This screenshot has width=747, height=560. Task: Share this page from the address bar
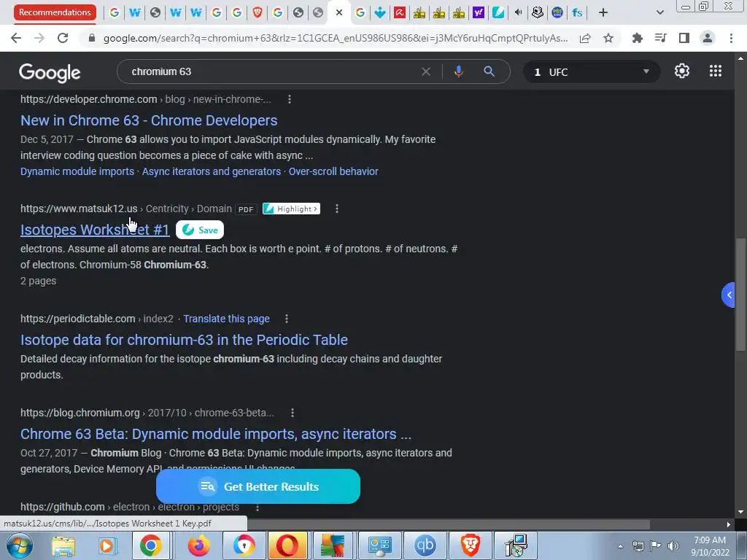(585, 38)
